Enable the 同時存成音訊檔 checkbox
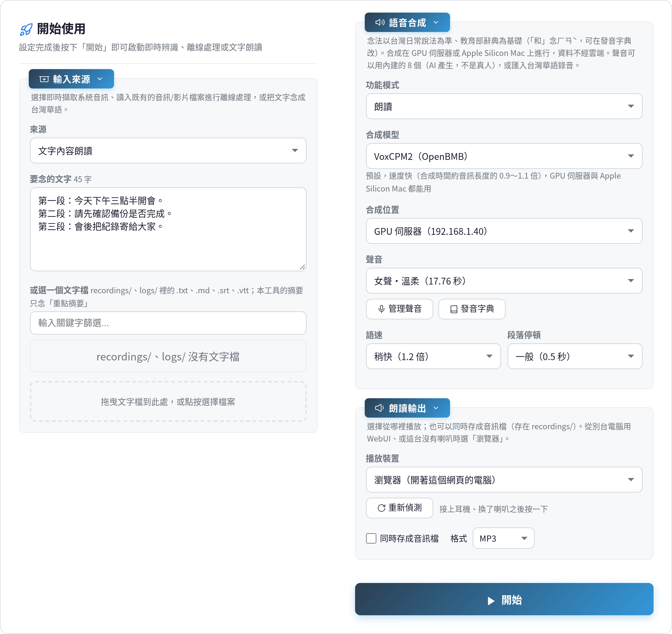This screenshot has height=634, width=672. pos(371,538)
